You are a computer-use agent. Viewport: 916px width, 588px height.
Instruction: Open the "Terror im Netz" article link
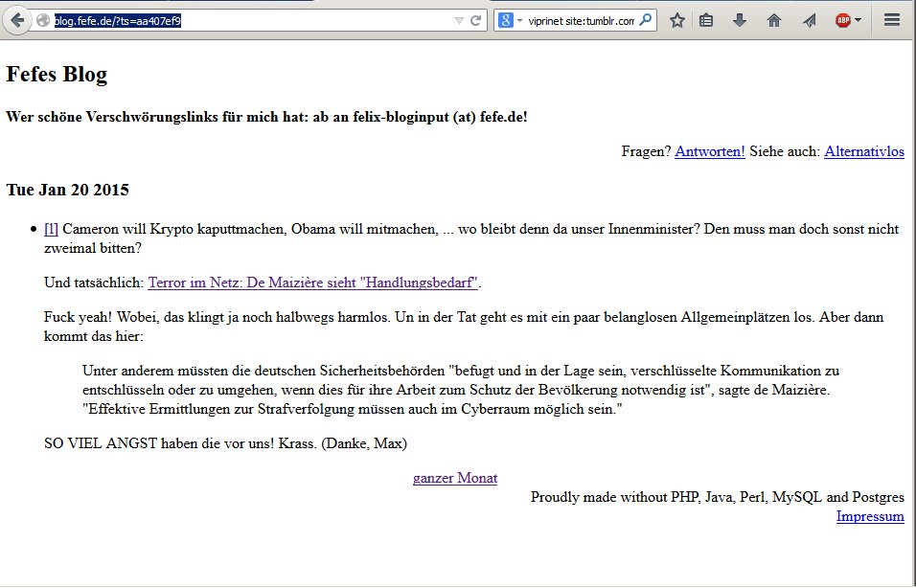tap(312, 283)
